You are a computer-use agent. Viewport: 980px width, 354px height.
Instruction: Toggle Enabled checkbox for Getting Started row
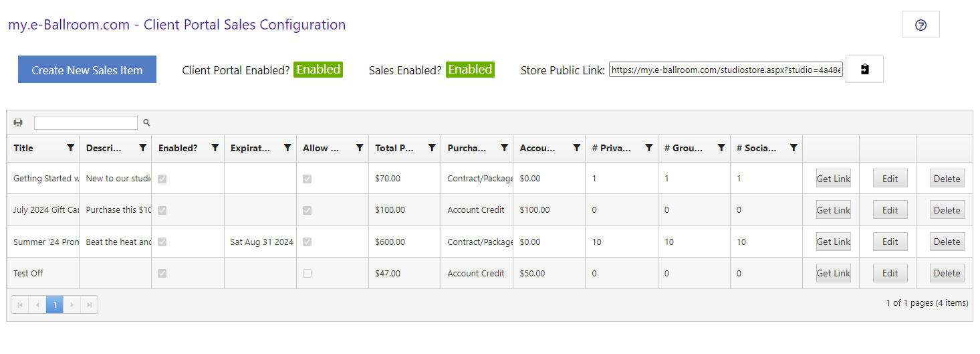click(x=162, y=179)
